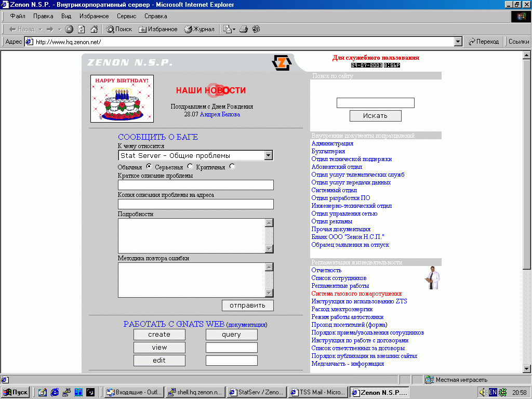Click the GNATS edit button
532x399 pixels.
pyautogui.click(x=159, y=361)
